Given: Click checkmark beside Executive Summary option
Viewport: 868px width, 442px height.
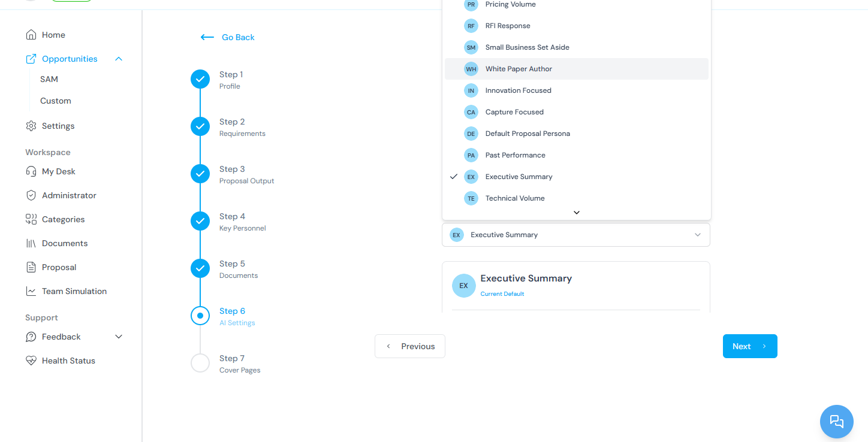Looking at the screenshot, I should [454, 177].
